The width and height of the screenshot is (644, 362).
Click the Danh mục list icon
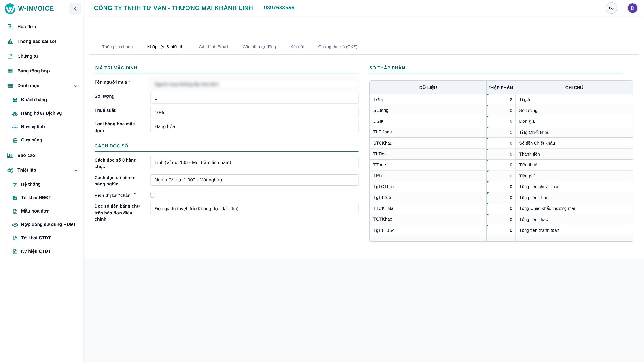[10, 86]
